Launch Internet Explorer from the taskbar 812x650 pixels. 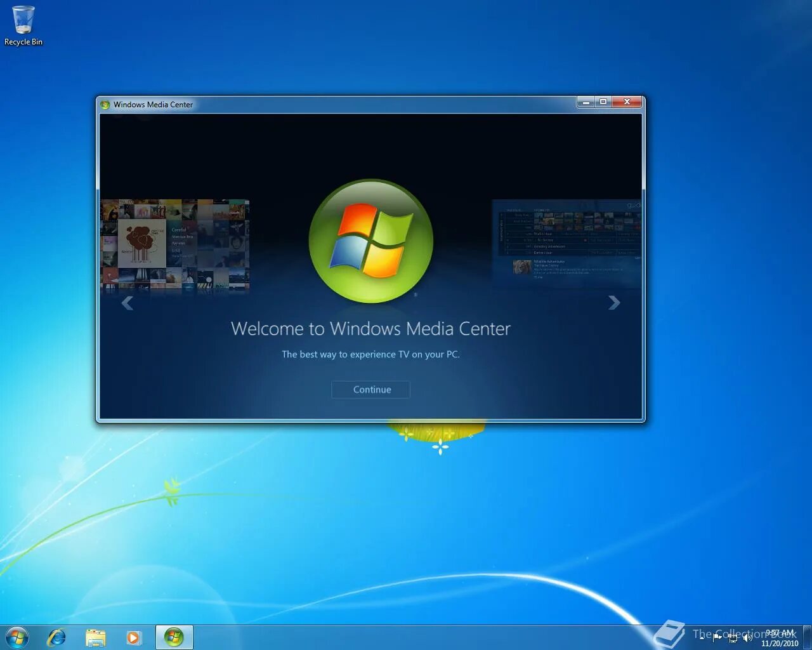[x=57, y=637]
